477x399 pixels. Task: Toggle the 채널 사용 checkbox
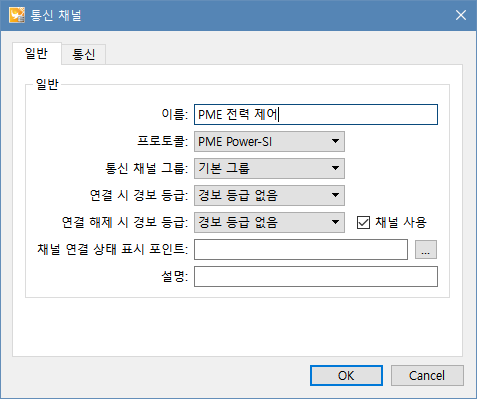point(363,223)
